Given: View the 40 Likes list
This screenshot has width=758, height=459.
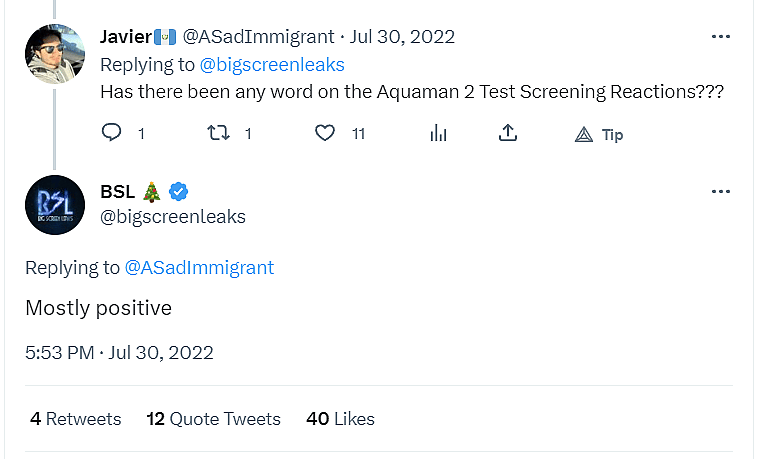Looking at the screenshot, I should click(340, 419).
